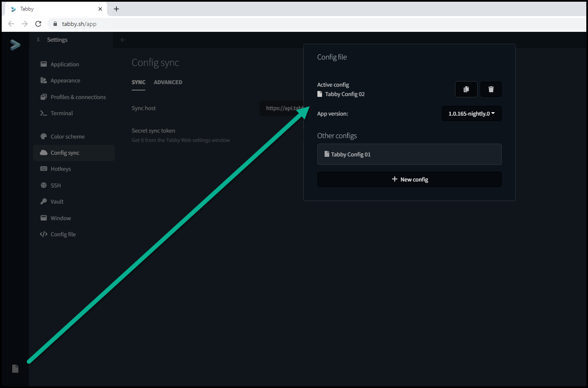Select the SYNC tab
This screenshot has height=388, width=588.
coord(139,82)
